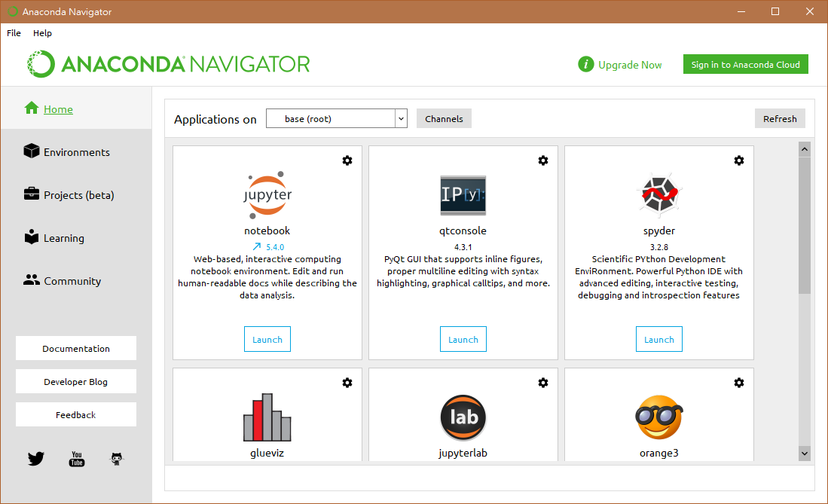Open gear options on the orange3 card
Image resolution: width=828 pixels, height=504 pixels.
coord(739,383)
